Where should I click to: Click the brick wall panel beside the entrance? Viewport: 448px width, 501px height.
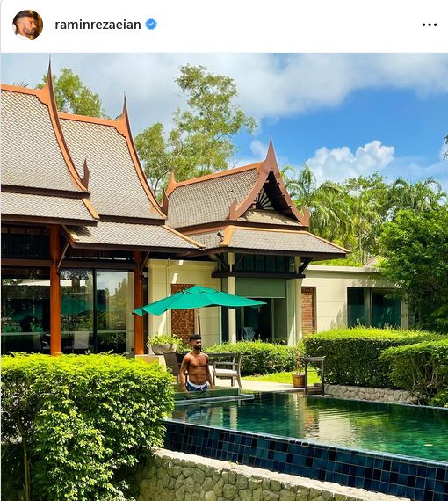pyautogui.click(x=308, y=311)
